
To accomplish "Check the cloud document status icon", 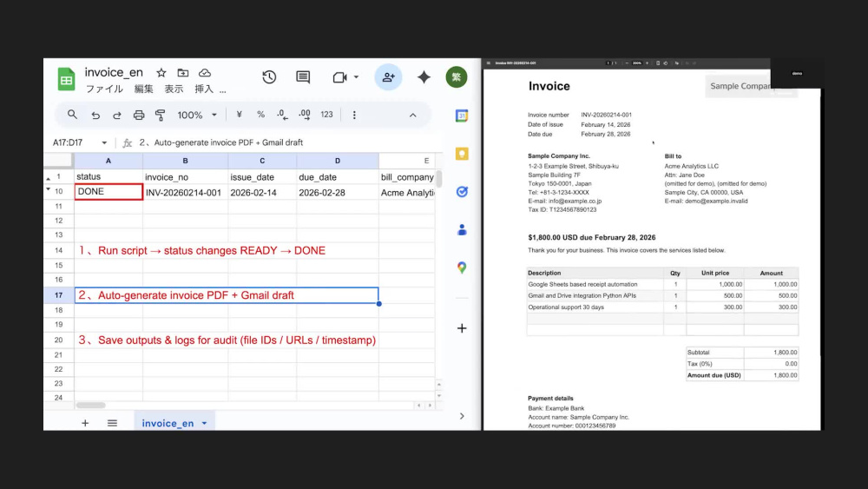I will click(x=205, y=73).
